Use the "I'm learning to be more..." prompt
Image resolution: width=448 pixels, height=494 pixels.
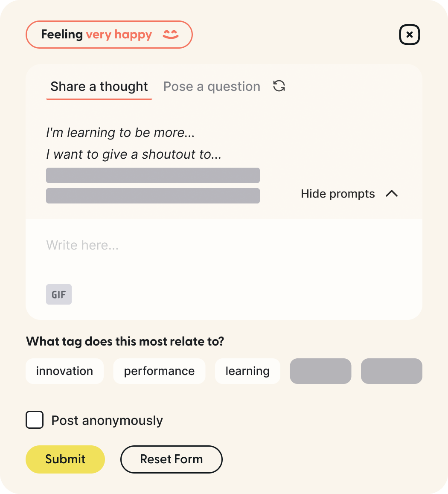tap(120, 133)
